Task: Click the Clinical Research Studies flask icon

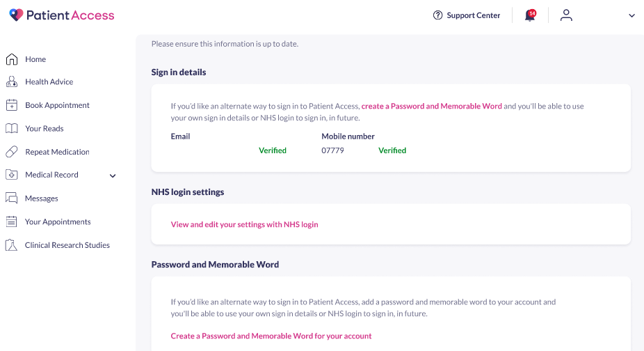Action: tap(11, 245)
